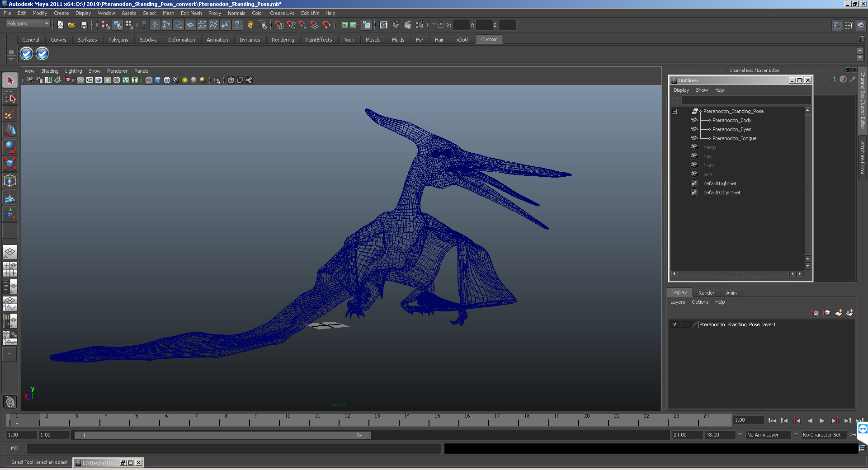The width and height of the screenshot is (868, 470).
Task: Save the current scene icon
Action: pos(84,25)
